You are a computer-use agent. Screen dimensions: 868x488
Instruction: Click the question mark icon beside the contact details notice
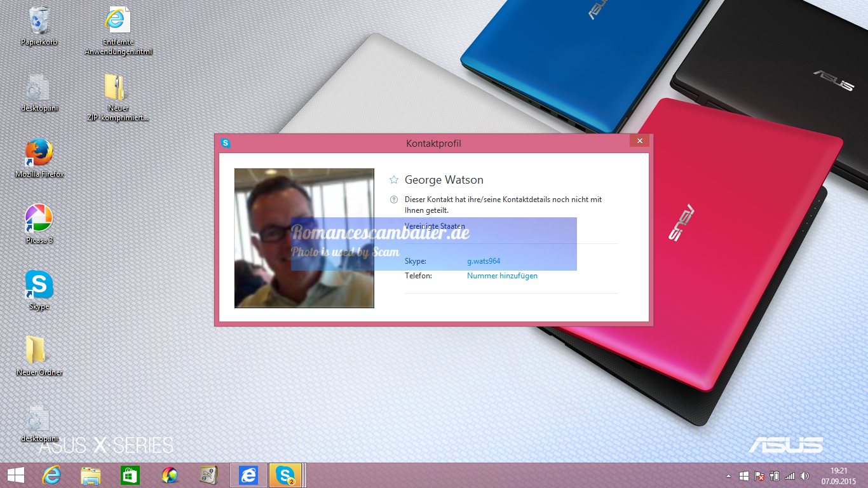[x=394, y=200]
